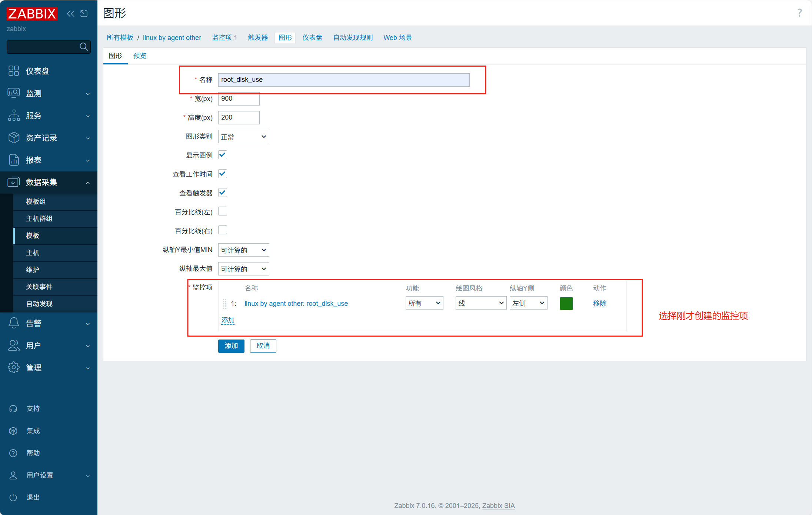Image resolution: width=812 pixels, height=515 pixels.
Task: Open 仪表盘 in template navigation
Action: 312,37
